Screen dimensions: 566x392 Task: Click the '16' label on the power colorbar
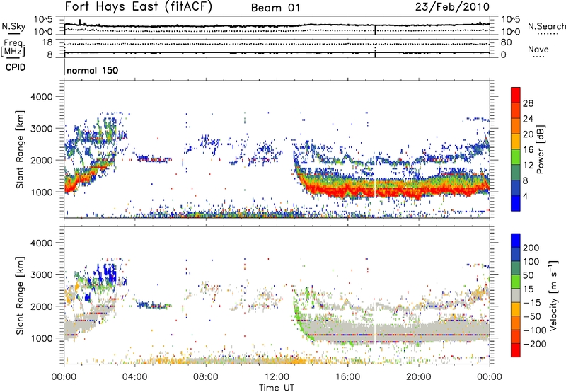[528, 150]
